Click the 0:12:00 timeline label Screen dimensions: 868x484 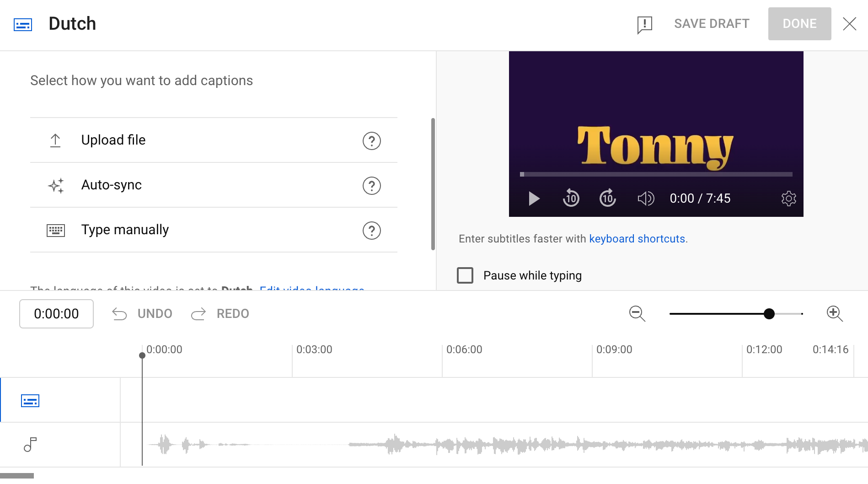(764, 350)
